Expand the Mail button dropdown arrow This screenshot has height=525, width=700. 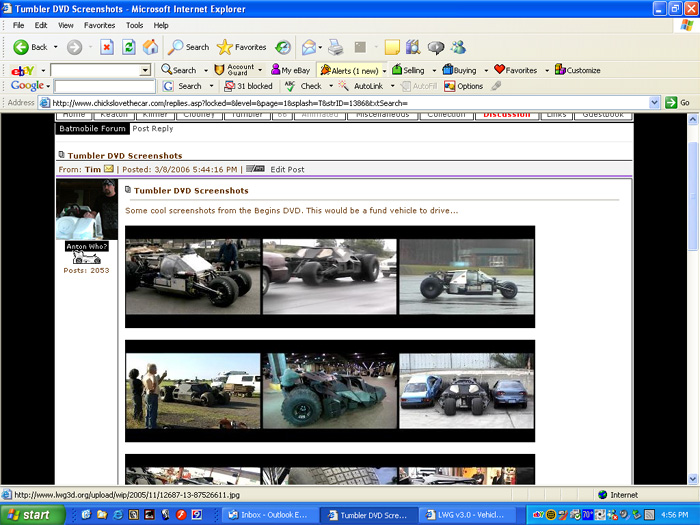click(x=321, y=47)
